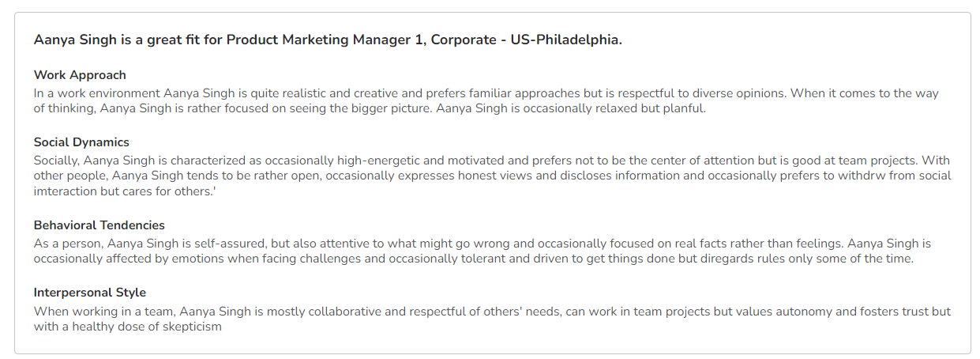Viewport: 980px width, 359px height.
Task: Click the Interpersonal Style heading
Action: point(90,293)
